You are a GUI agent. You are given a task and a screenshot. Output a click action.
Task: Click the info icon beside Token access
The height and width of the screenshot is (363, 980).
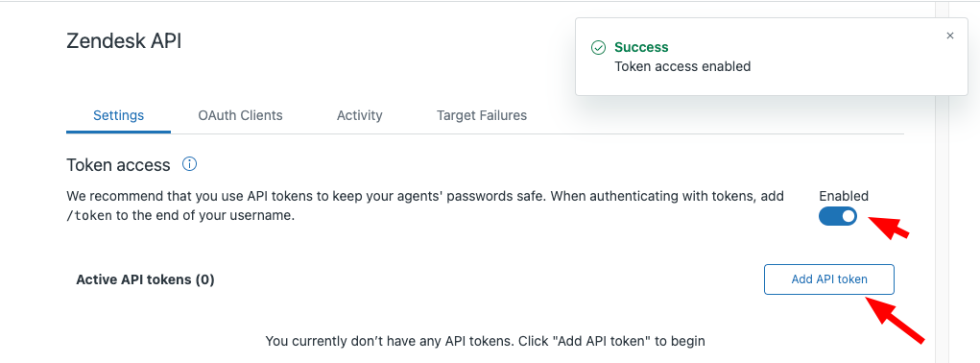pos(189,164)
